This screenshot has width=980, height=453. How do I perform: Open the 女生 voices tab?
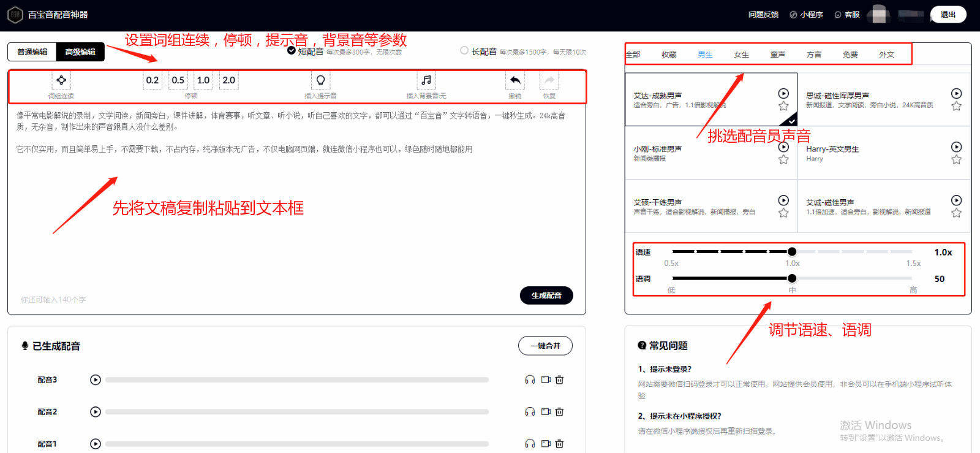(x=741, y=54)
